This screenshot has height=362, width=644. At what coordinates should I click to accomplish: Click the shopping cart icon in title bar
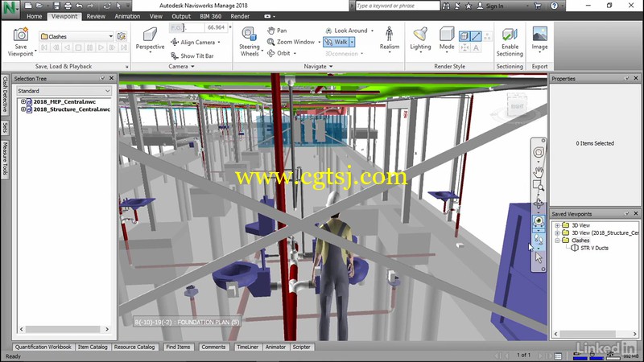[x=537, y=6]
